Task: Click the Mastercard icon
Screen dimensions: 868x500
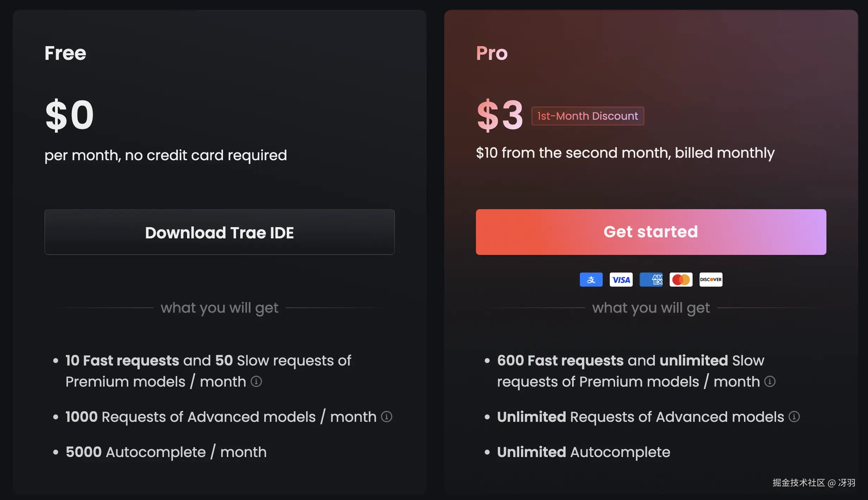Action: point(681,280)
